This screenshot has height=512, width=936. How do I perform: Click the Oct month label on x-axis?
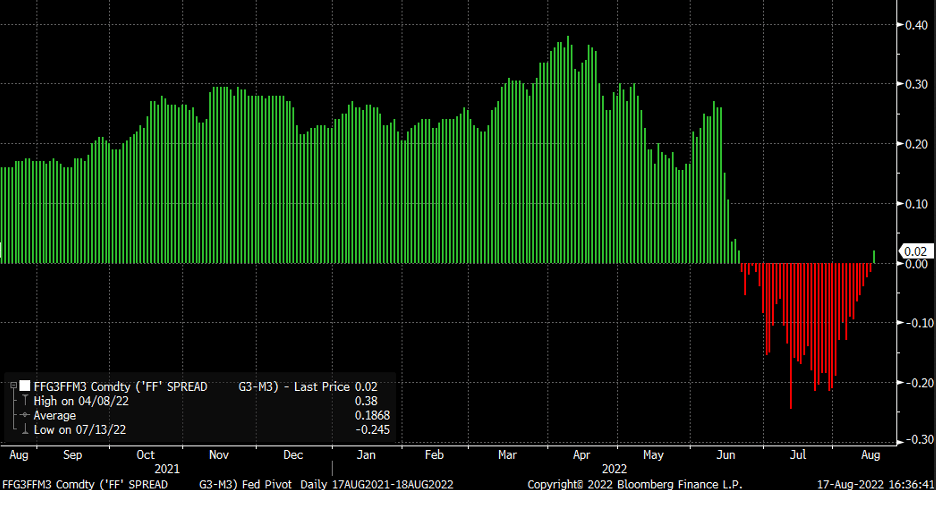click(x=145, y=455)
